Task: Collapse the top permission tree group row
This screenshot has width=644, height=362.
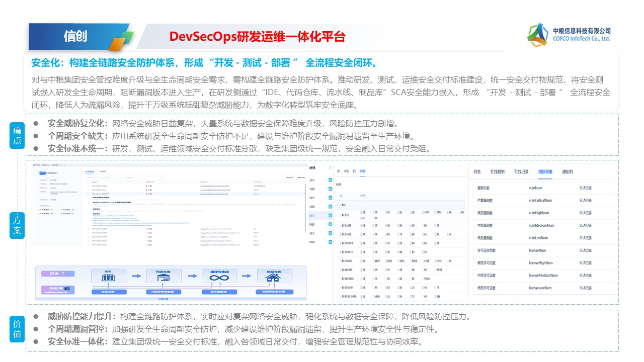Action: [x=338, y=205]
